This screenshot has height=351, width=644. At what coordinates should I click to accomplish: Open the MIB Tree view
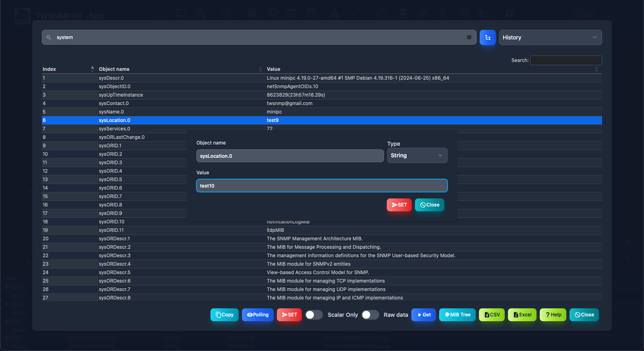pos(457,315)
